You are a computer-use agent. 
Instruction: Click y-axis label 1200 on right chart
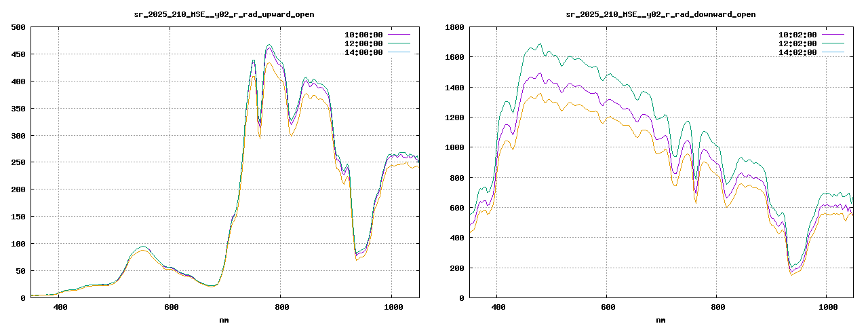click(455, 117)
